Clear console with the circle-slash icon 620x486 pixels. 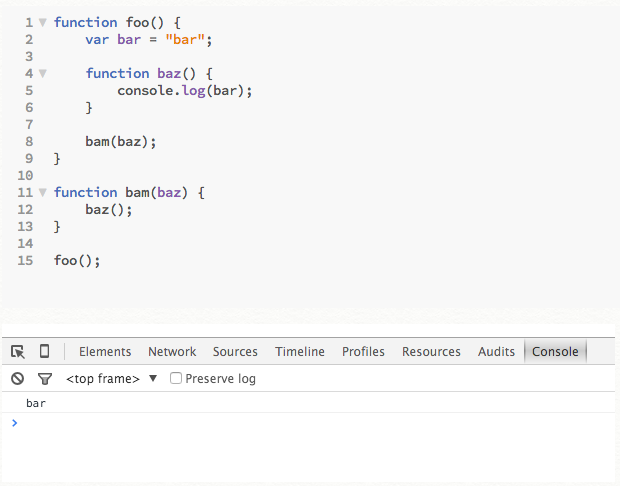point(17,379)
